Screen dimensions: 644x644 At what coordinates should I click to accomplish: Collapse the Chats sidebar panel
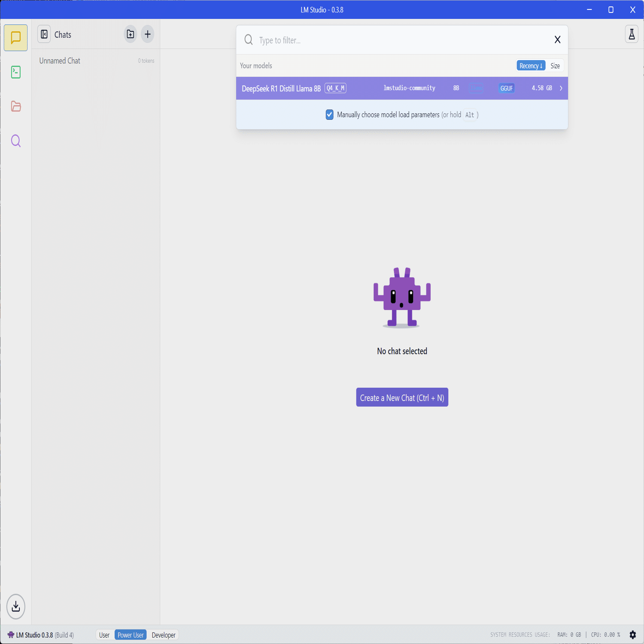point(44,34)
